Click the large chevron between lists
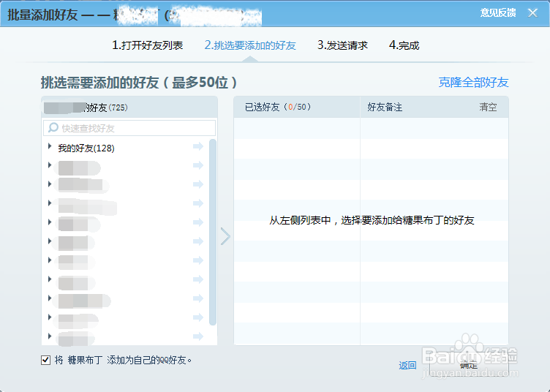Screen dimensions: 550x392 (x=225, y=236)
